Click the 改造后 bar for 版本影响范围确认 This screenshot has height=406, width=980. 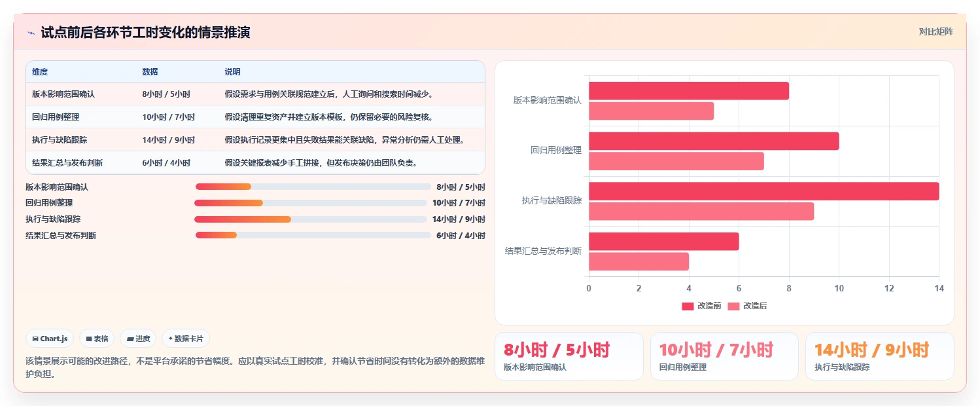(x=651, y=111)
